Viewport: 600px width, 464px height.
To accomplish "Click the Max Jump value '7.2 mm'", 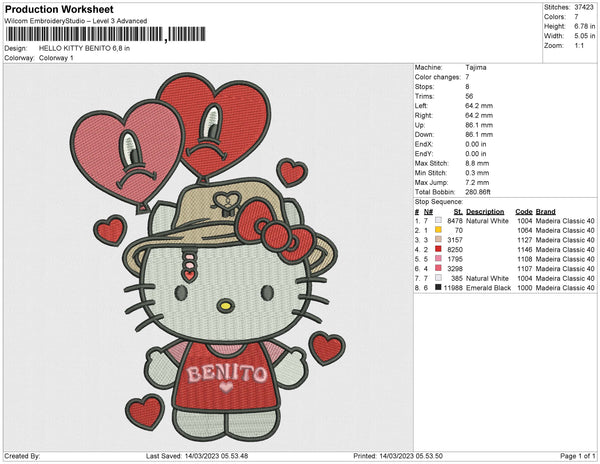I will [x=477, y=182].
